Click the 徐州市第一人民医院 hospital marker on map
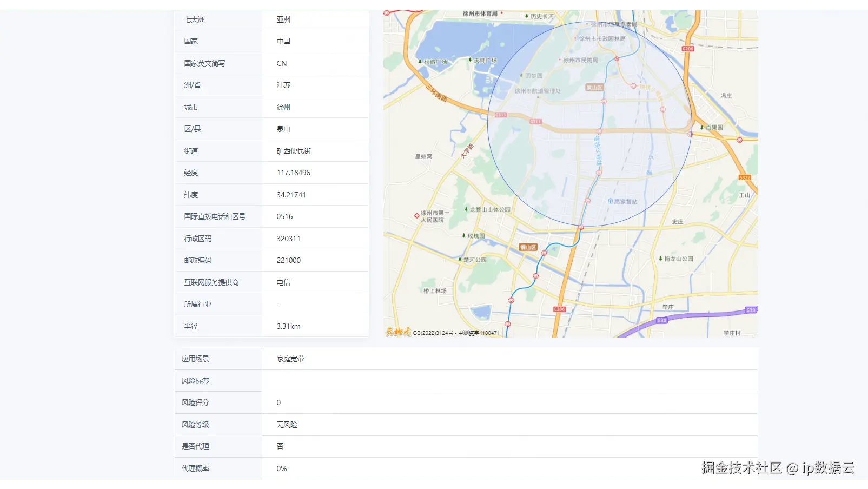The image size is (868, 489). click(x=417, y=216)
